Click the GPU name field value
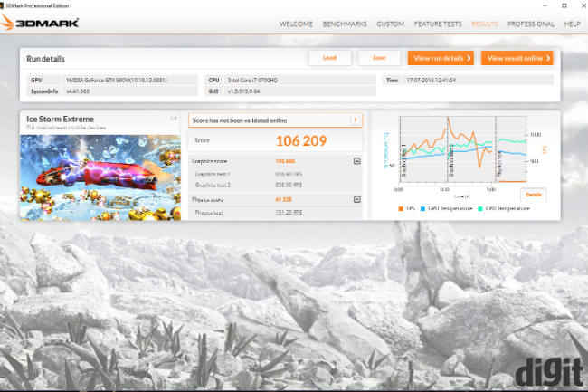 (x=117, y=81)
